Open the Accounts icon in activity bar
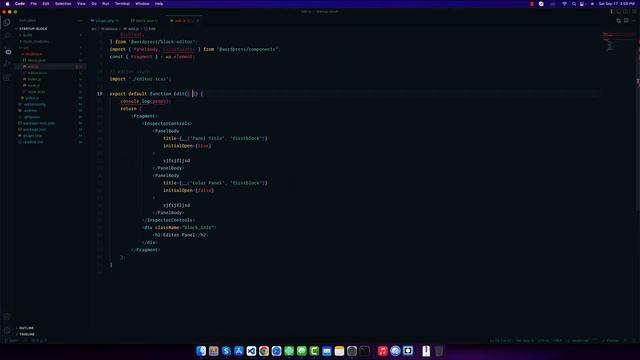This screenshot has width=640, height=360. click(7, 317)
